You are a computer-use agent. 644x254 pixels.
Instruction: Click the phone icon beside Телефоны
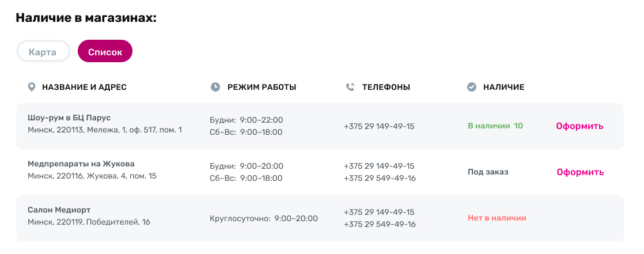(x=350, y=87)
